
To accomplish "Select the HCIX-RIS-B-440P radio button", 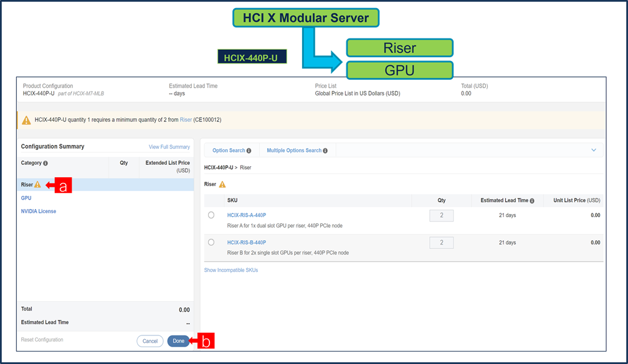I will tap(211, 243).
